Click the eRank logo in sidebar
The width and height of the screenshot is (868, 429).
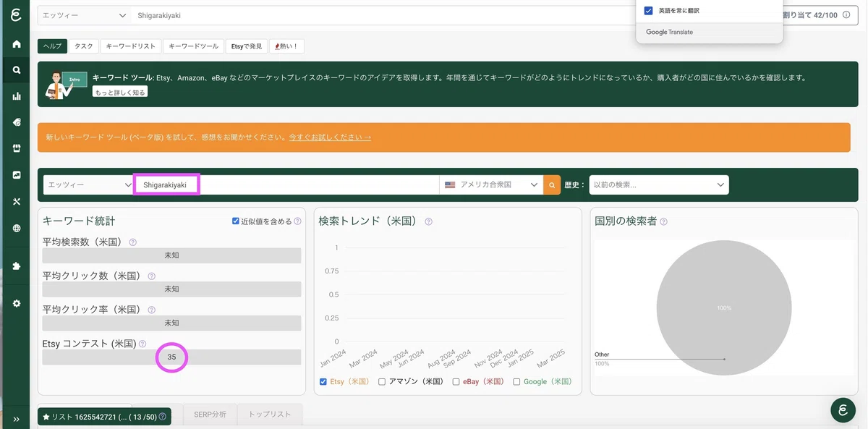coord(15,15)
